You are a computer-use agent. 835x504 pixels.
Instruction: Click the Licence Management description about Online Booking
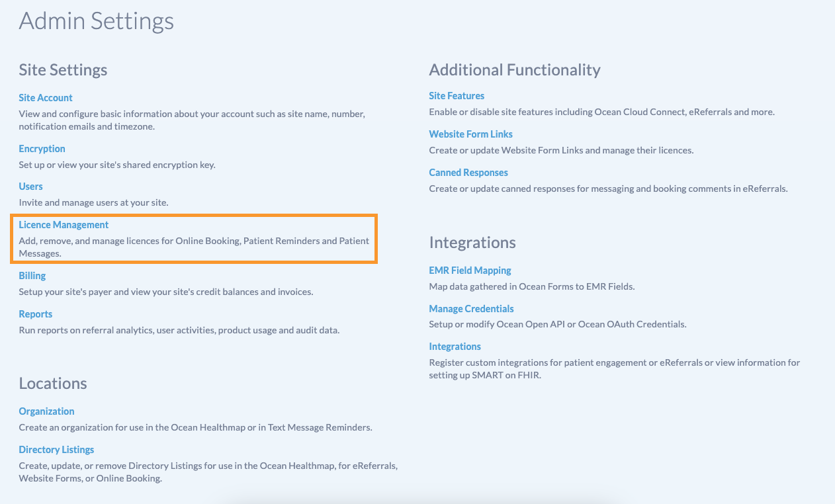[x=194, y=247]
